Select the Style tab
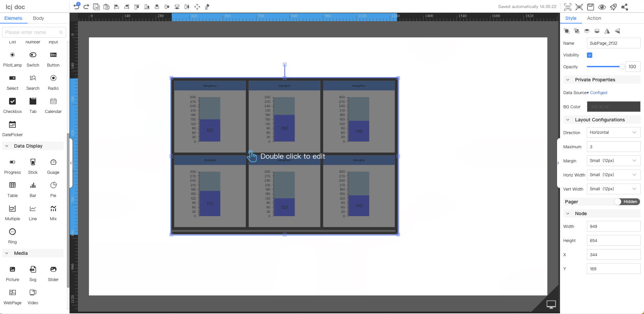The height and width of the screenshot is (314, 644). pos(571,18)
